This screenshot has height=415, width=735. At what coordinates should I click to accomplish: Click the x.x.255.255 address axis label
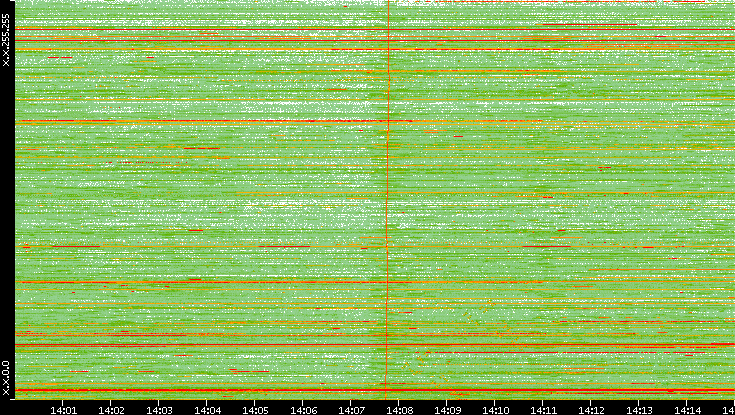point(6,40)
